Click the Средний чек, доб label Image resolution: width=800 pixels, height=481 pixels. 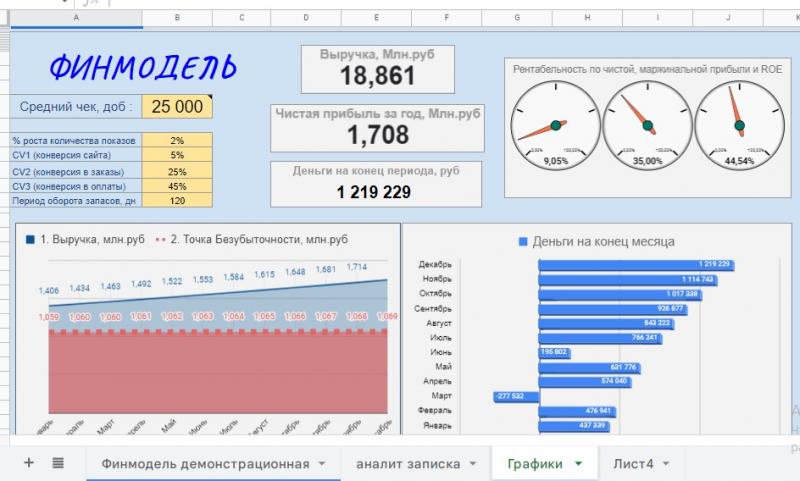tap(76, 107)
